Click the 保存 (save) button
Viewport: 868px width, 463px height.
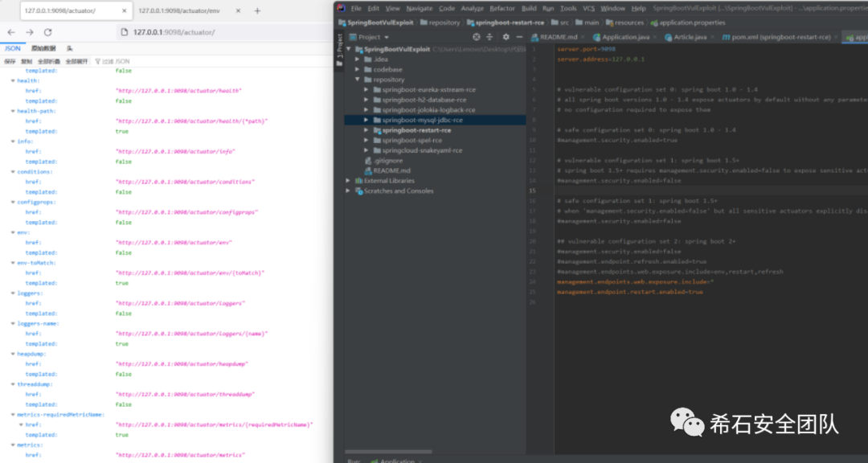(x=10, y=61)
